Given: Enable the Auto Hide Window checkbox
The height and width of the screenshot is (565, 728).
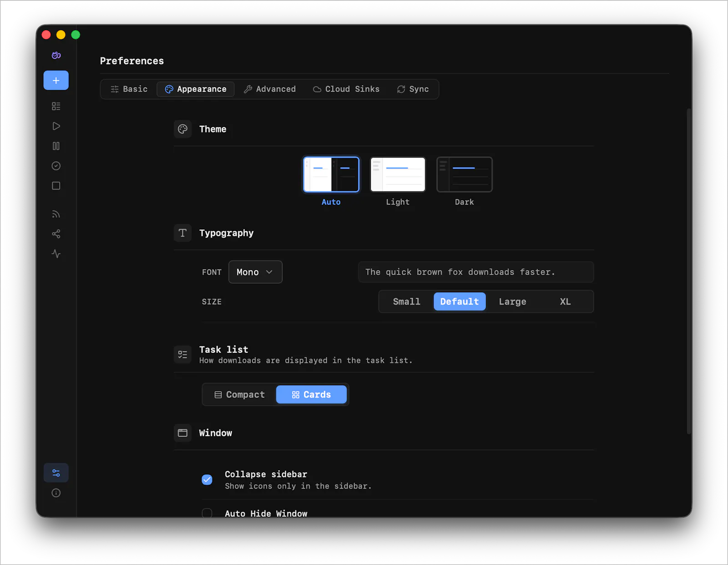Looking at the screenshot, I should pos(207,513).
